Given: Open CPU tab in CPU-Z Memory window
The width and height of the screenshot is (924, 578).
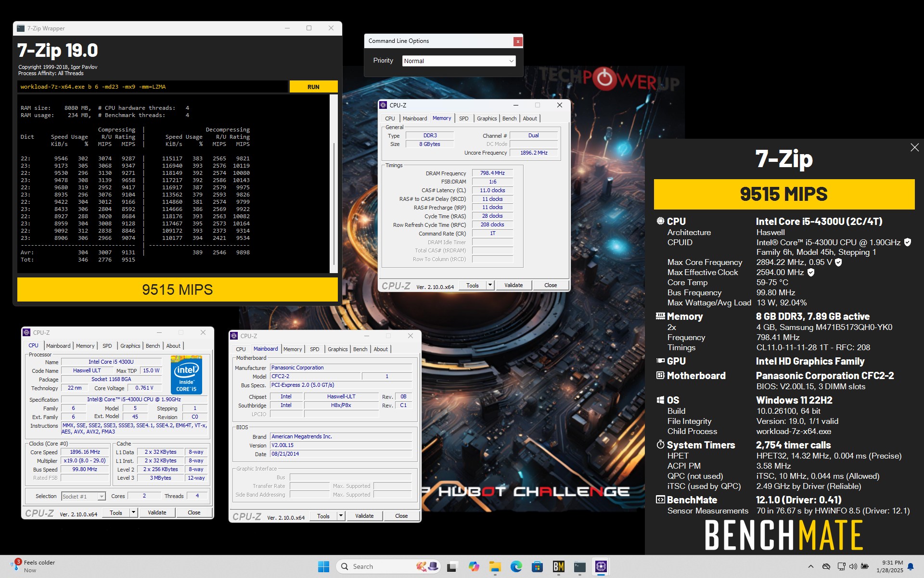Looking at the screenshot, I should (x=390, y=118).
